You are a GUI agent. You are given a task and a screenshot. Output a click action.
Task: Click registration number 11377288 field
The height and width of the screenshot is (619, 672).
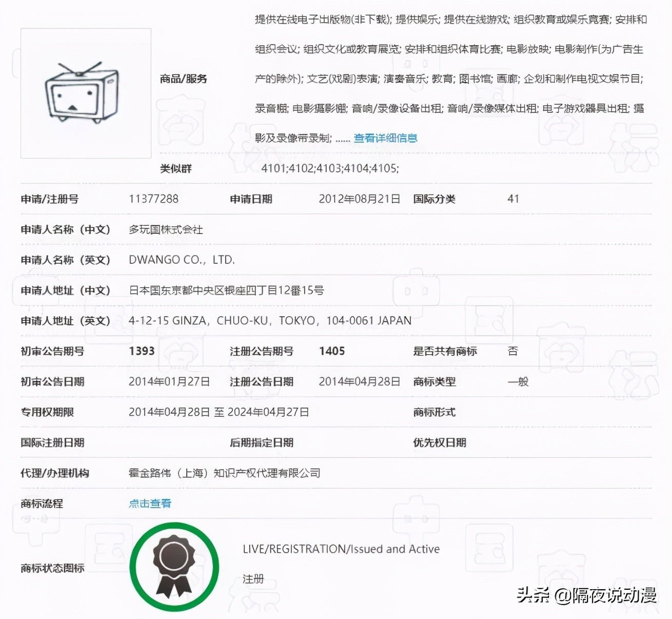[x=153, y=199]
